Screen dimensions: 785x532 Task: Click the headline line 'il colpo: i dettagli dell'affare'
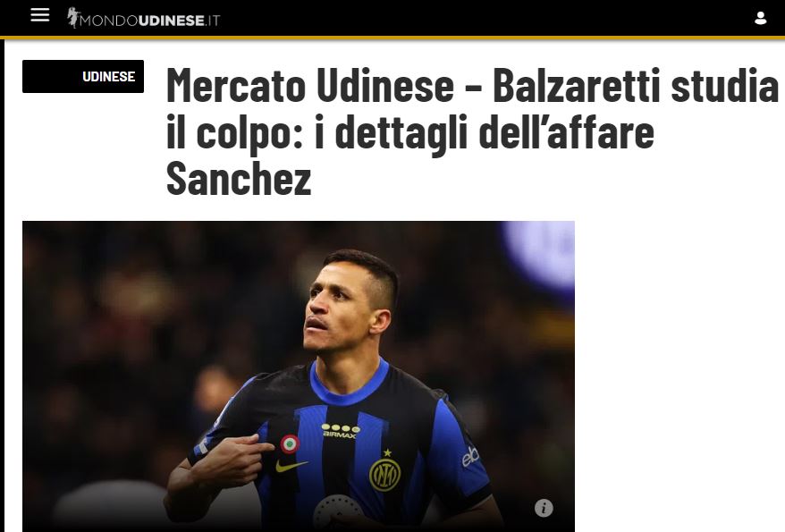coord(410,132)
